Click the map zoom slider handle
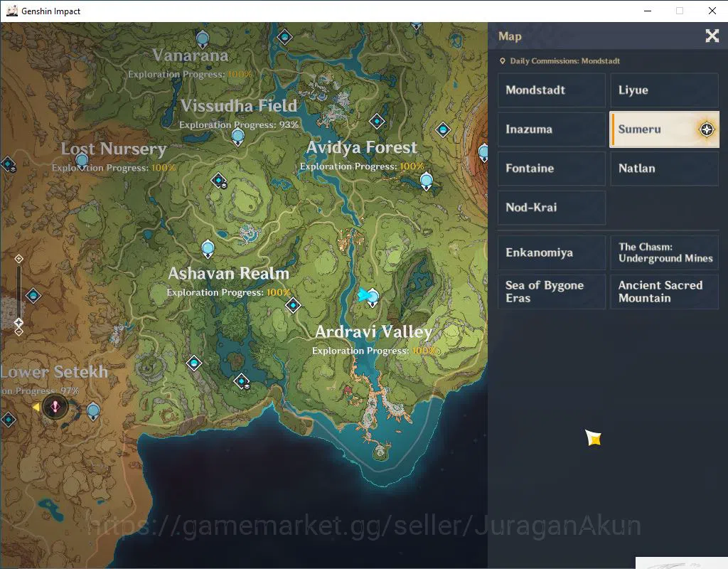The height and width of the screenshot is (569, 728). tap(18, 322)
